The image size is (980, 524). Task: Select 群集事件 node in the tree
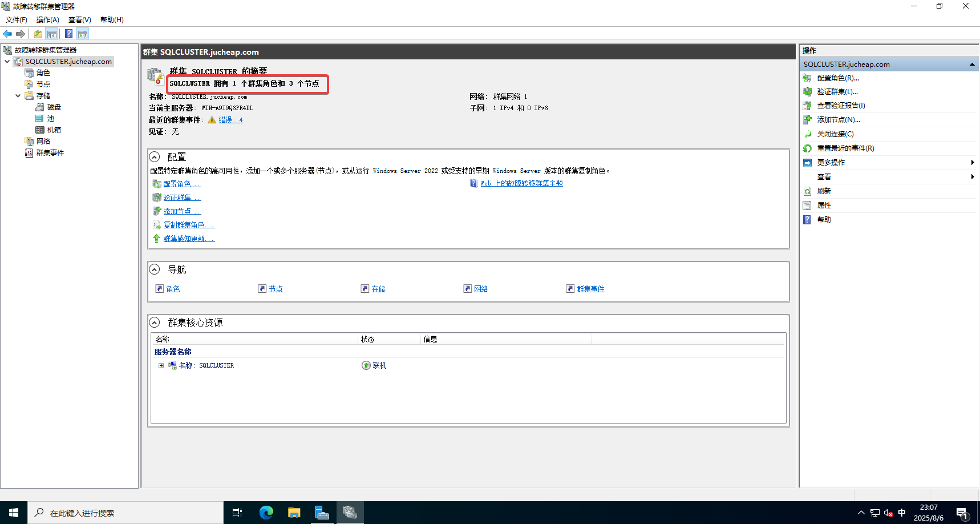(x=50, y=152)
